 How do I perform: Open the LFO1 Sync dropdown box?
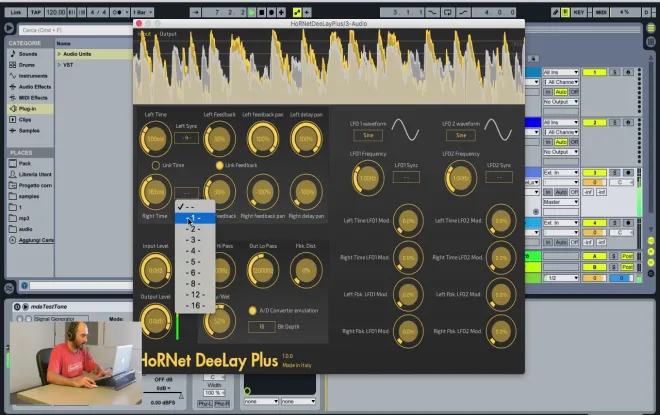(406, 177)
